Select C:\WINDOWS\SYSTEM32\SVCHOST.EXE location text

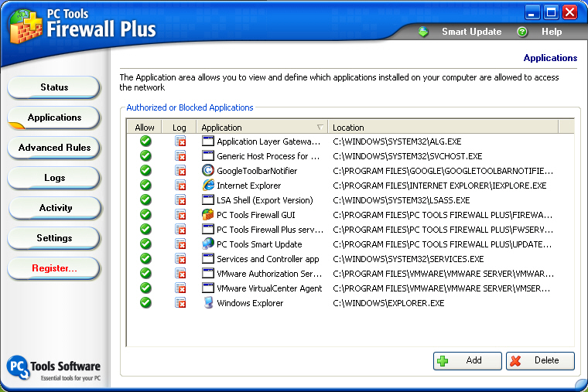(x=407, y=156)
